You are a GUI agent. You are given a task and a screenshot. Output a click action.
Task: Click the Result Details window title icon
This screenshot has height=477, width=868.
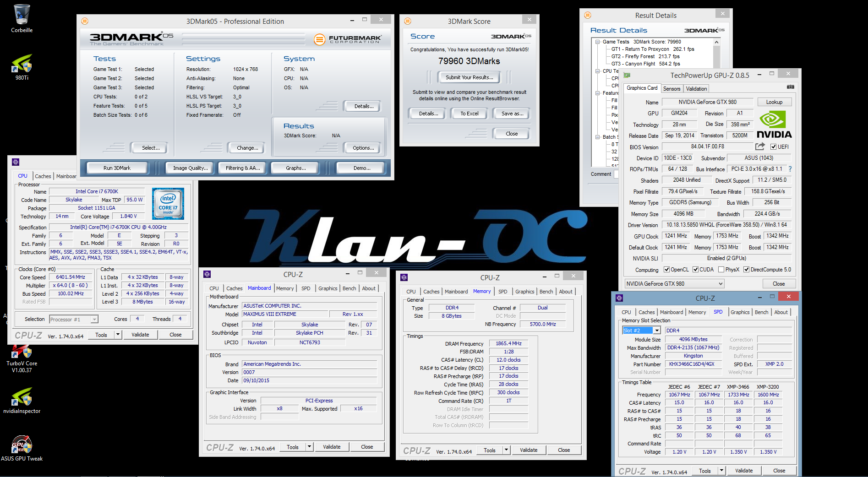tap(588, 15)
